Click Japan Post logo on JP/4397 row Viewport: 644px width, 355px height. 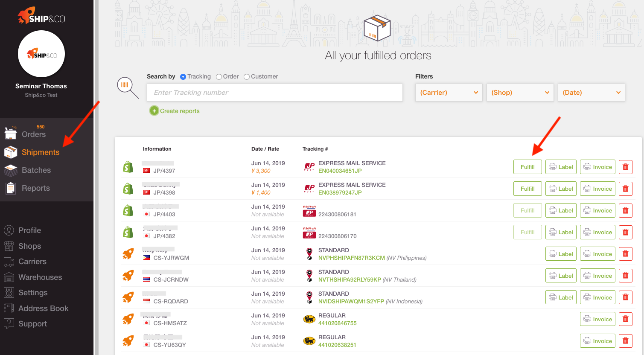pyautogui.click(x=309, y=167)
